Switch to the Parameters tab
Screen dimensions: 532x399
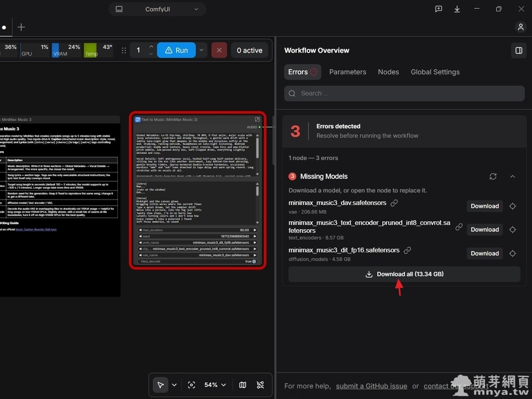pos(348,72)
